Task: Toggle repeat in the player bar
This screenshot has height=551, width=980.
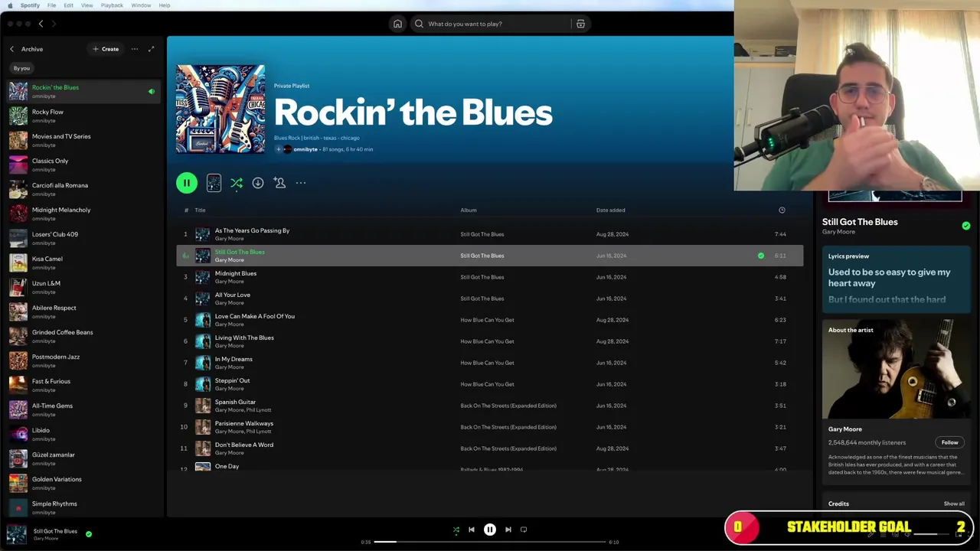Action: [x=524, y=530]
